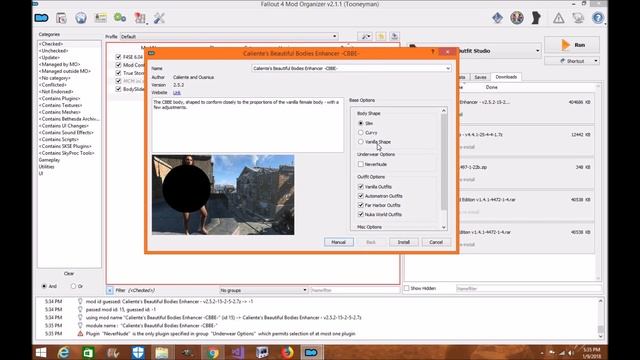Click scroll-up arrow in Base Options list
The height and width of the screenshot is (360, 640).
coord(444,111)
